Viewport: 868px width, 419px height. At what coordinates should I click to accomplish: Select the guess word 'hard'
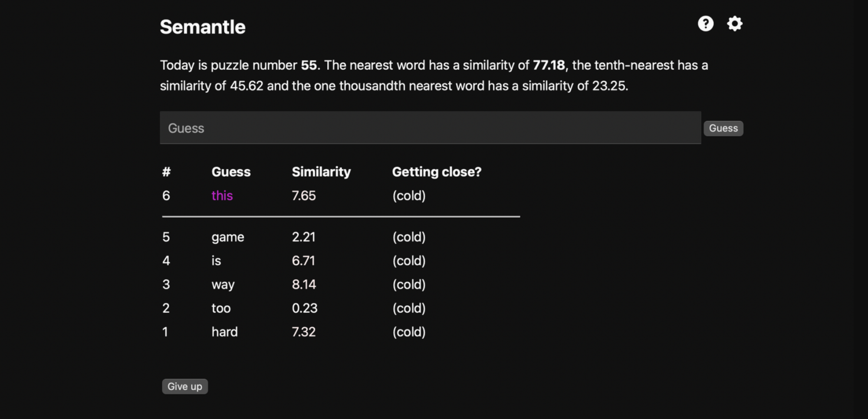[x=224, y=332]
